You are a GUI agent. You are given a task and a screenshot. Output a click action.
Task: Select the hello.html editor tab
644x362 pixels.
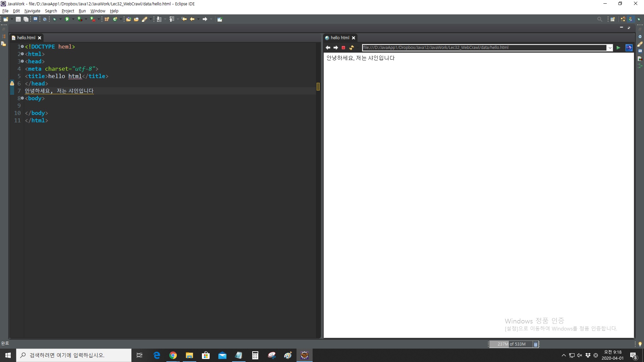[26, 38]
